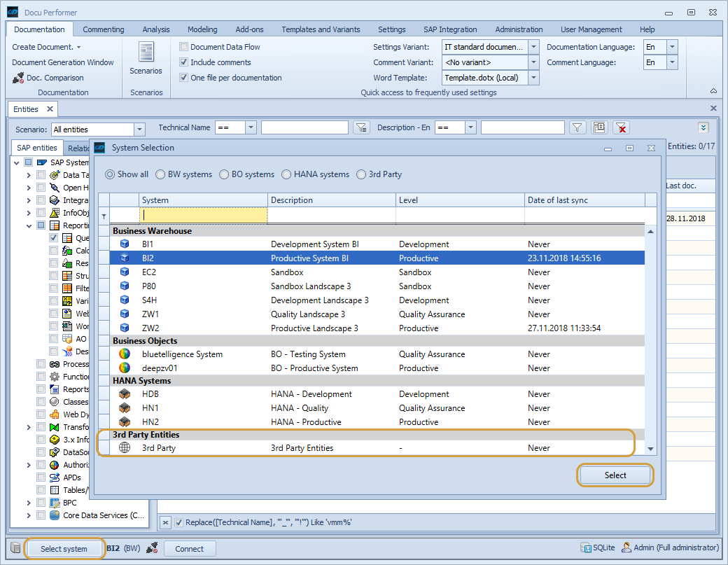This screenshot has height=565, width=728.
Task: Open the Scenario dropdown showing All entities
Action: tap(139, 129)
